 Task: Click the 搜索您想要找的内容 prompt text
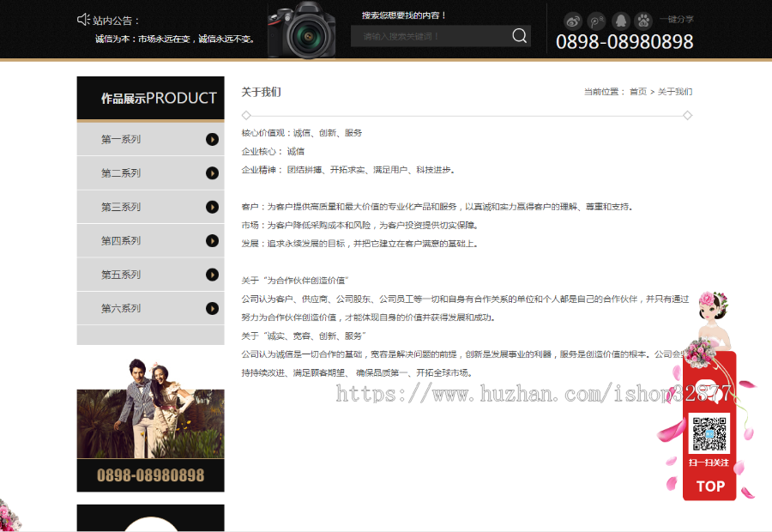click(x=404, y=15)
